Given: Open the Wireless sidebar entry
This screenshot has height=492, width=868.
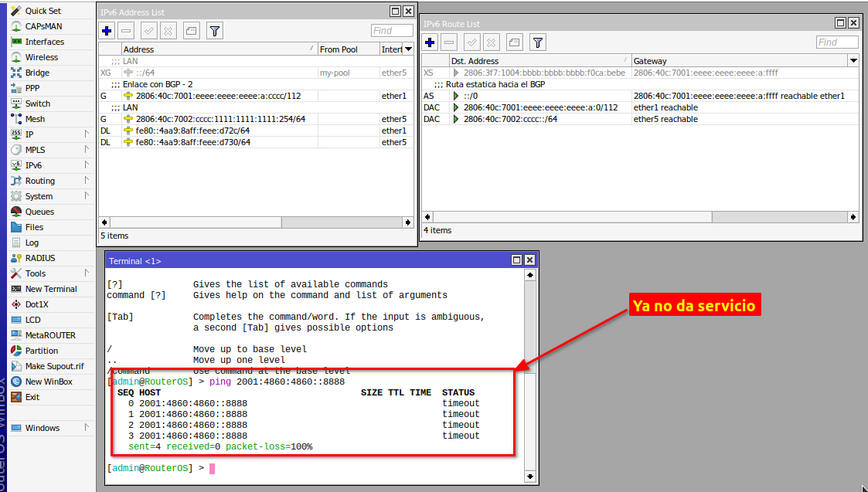Looking at the screenshot, I should (x=41, y=57).
